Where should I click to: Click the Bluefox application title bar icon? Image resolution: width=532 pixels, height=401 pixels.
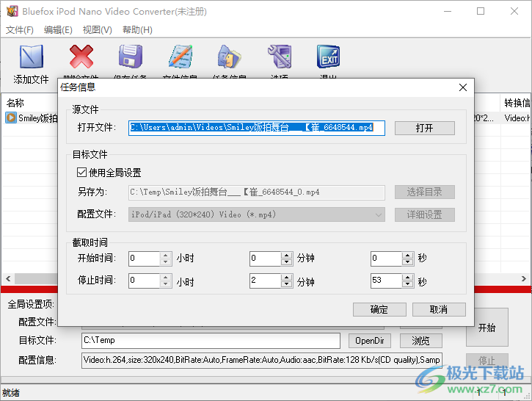click(x=12, y=11)
